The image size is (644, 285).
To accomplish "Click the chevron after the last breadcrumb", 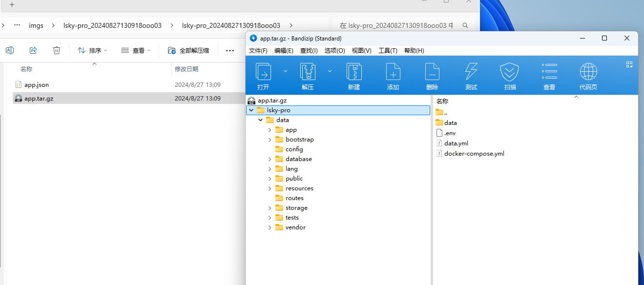I will (291, 25).
